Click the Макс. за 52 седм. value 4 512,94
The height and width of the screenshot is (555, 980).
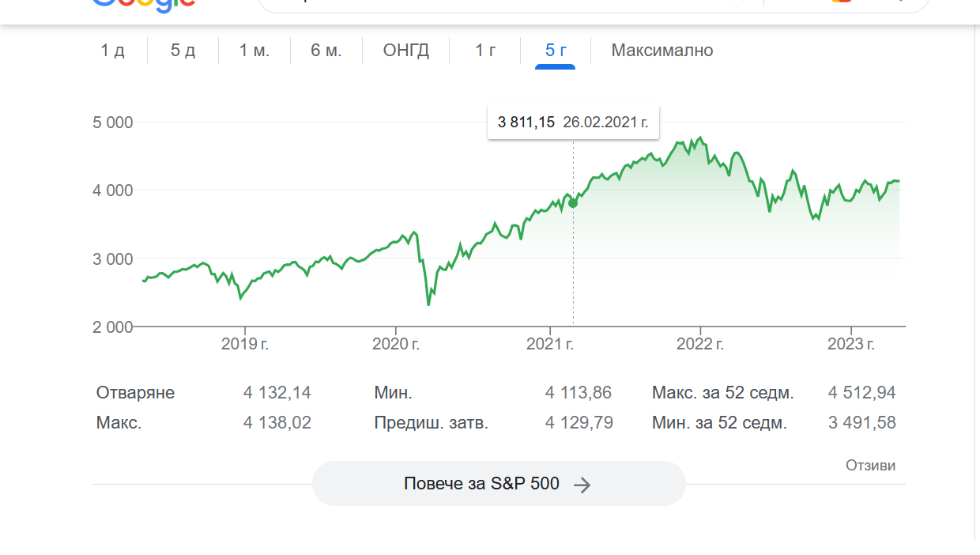click(x=861, y=393)
